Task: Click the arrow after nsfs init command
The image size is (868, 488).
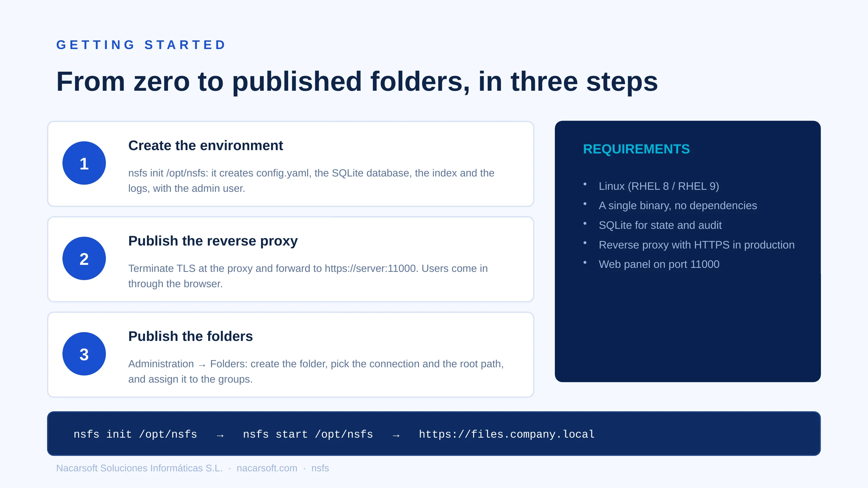Action: click(x=220, y=435)
